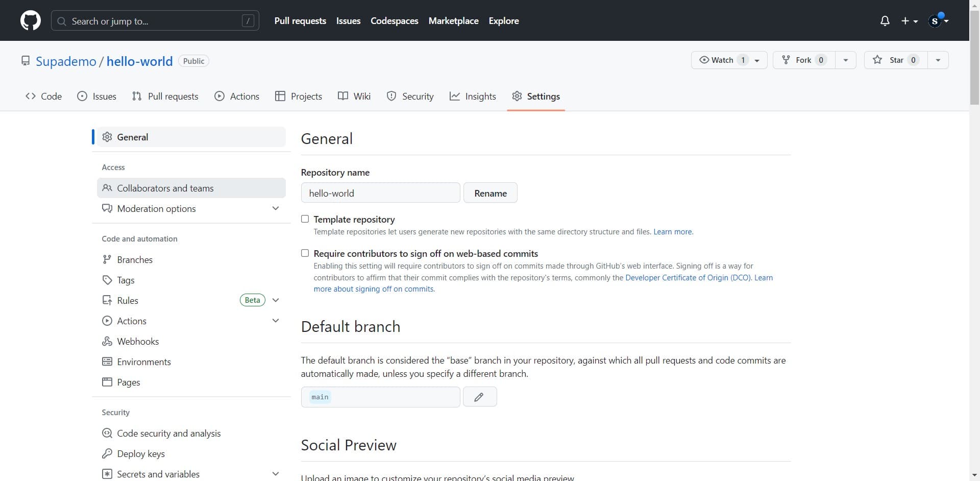Expand the Moderation options section
This screenshot has height=481, width=980.
click(x=275, y=208)
